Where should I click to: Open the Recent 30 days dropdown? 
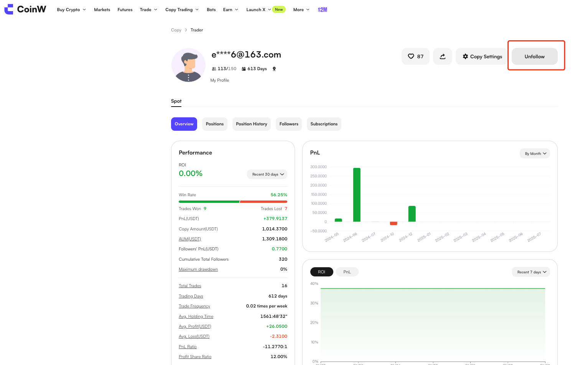[267, 174]
